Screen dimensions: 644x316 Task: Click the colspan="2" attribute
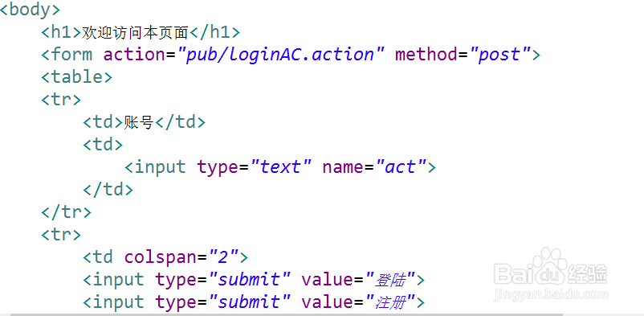click(x=181, y=257)
